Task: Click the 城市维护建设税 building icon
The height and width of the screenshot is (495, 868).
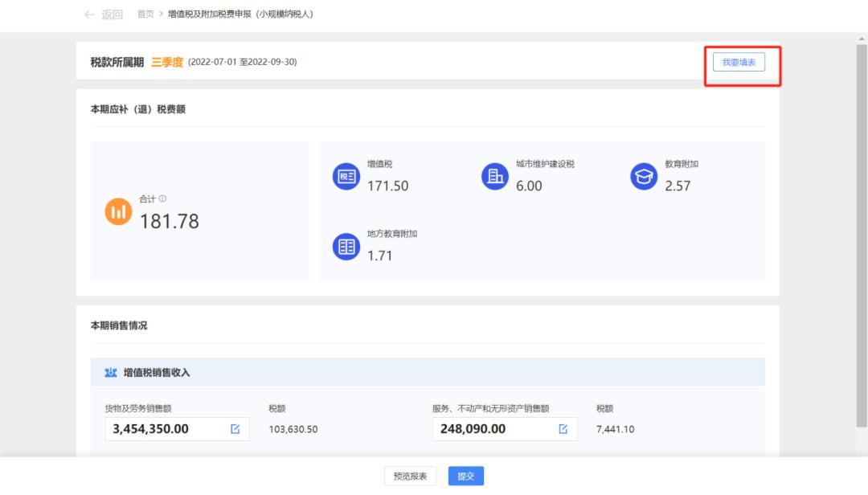Action: pos(494,177)
